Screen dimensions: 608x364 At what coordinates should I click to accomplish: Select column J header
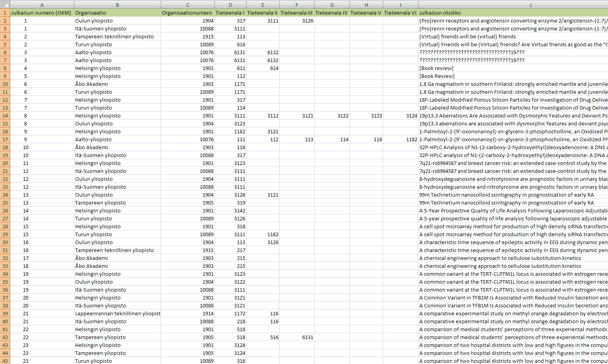[x=513, y=4]
